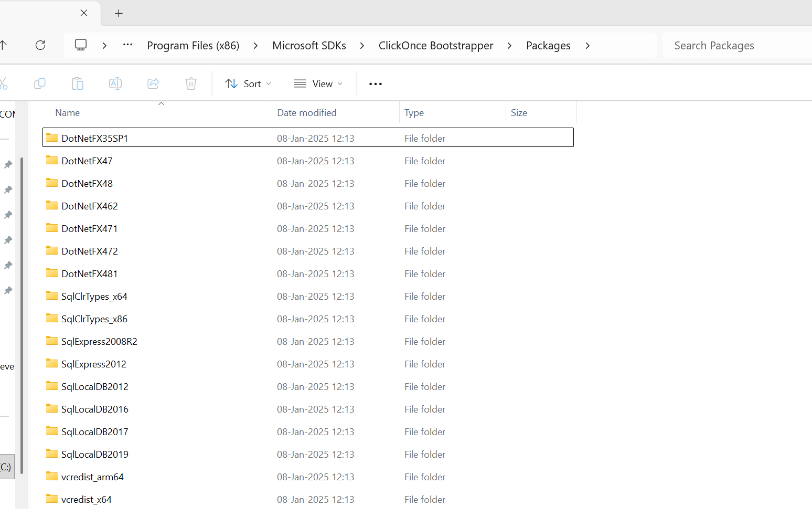The height and width of the screenshot is (527, 812).
Task: Select the SqlExpress2008R2 folder
Action: 308,341
